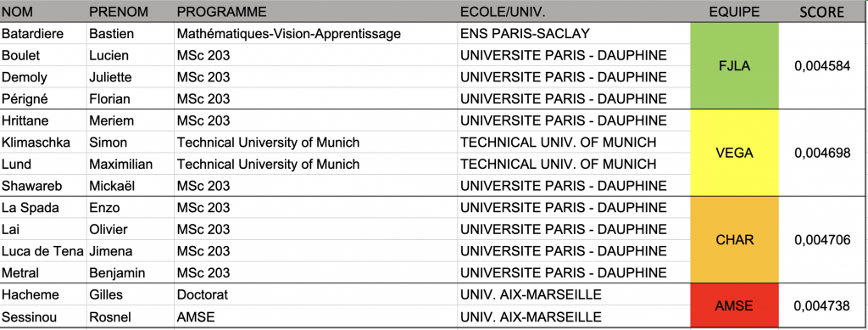Viewport: 868px width, 330px height.
Task: Click the score cell 0,004738
Action: coord(822,305)
